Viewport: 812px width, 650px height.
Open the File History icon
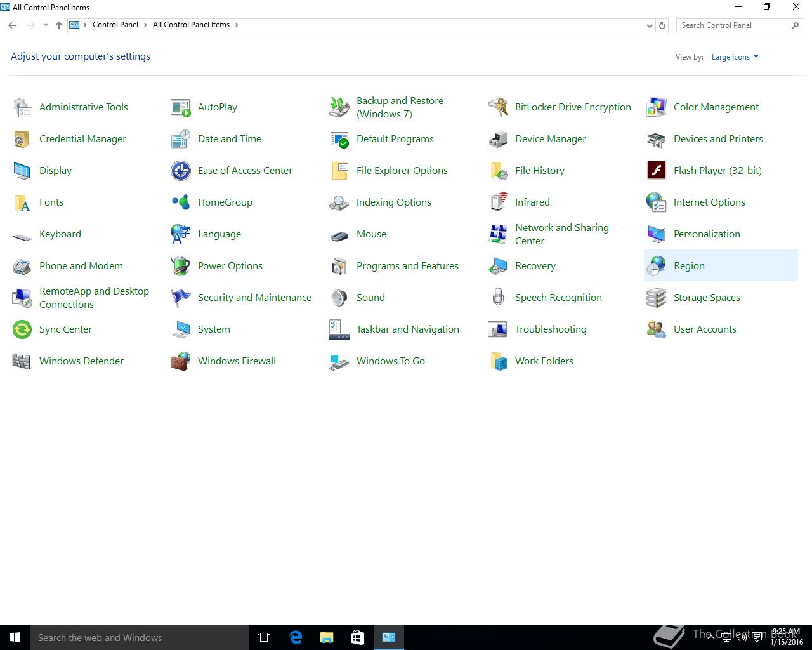tap(498, 171)
